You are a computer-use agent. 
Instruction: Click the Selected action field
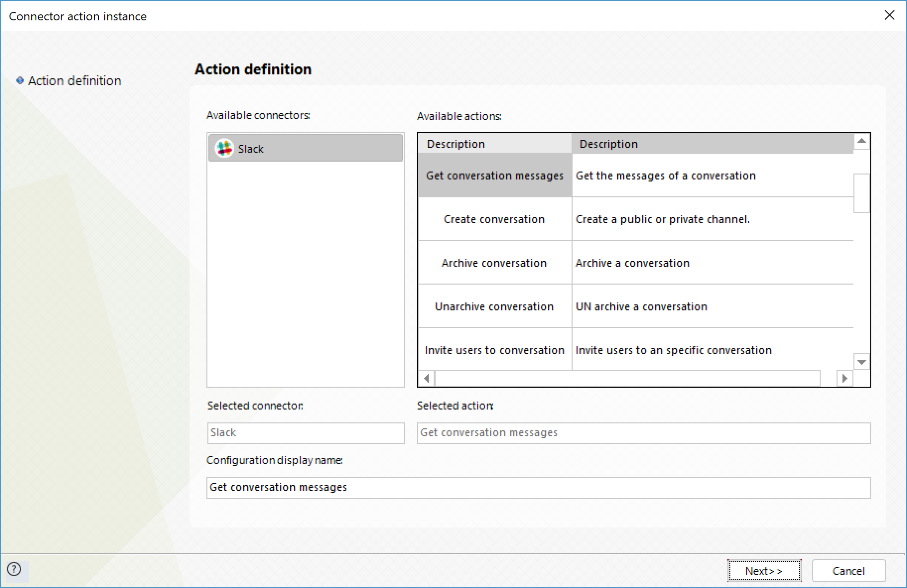[644, 433]
